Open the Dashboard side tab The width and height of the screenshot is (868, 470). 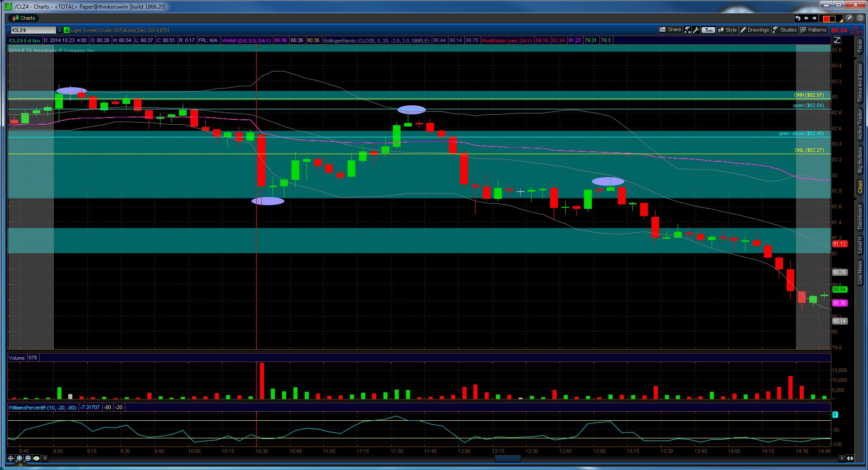tap(860, 217)
